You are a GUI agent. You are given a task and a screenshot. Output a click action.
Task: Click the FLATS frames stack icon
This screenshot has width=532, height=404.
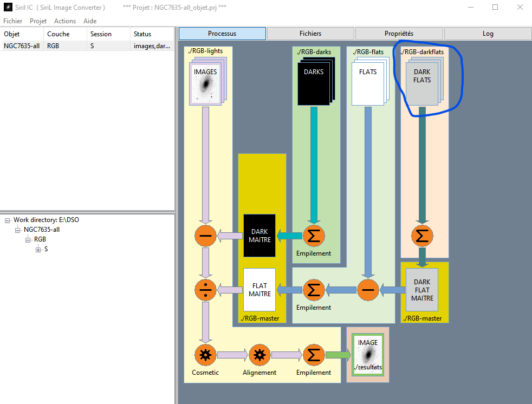point(370,81)
